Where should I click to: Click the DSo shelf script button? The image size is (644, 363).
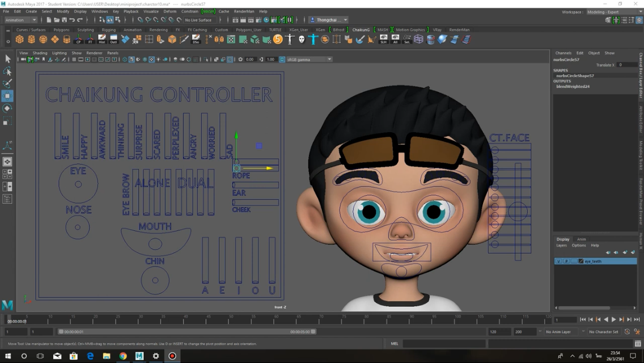[196, 40]
